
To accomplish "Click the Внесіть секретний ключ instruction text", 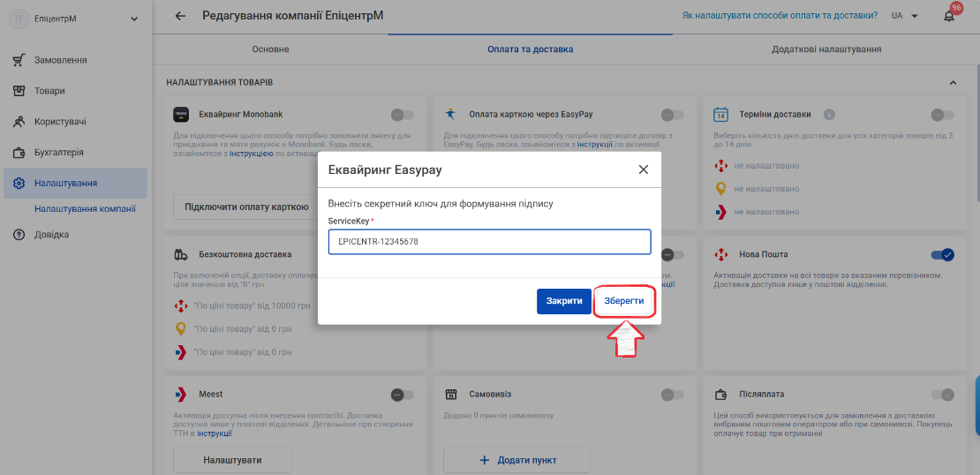I will point(441,204).
